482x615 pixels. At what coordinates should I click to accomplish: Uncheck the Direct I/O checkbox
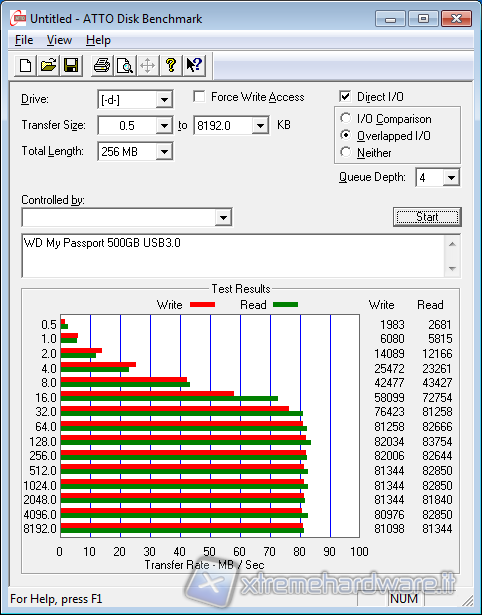(345, 96)
